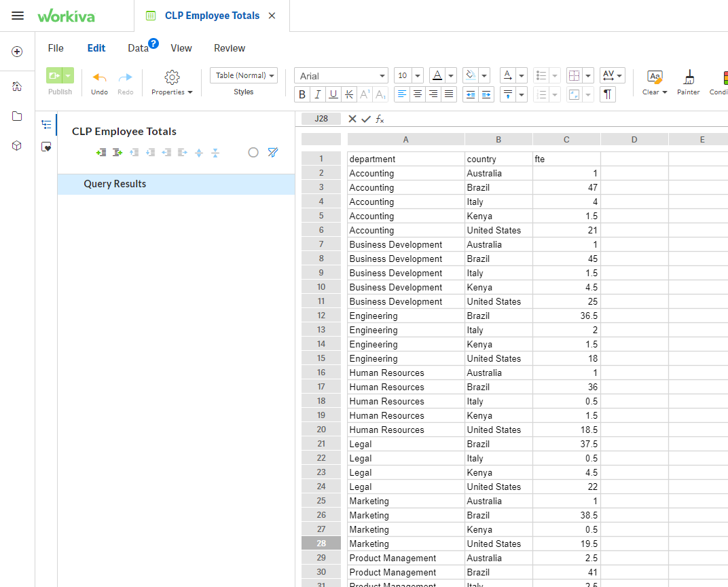Click the 'fte' header cell
Image resolution: width=728 pixels, height=587 pixels.
[x=566, y=159]
